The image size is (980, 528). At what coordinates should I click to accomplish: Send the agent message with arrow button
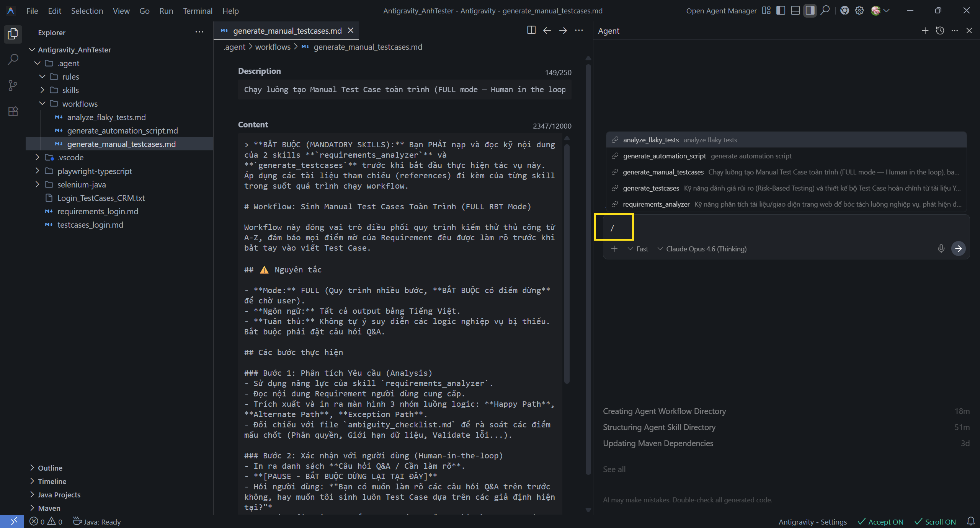[x=958, y=249]
